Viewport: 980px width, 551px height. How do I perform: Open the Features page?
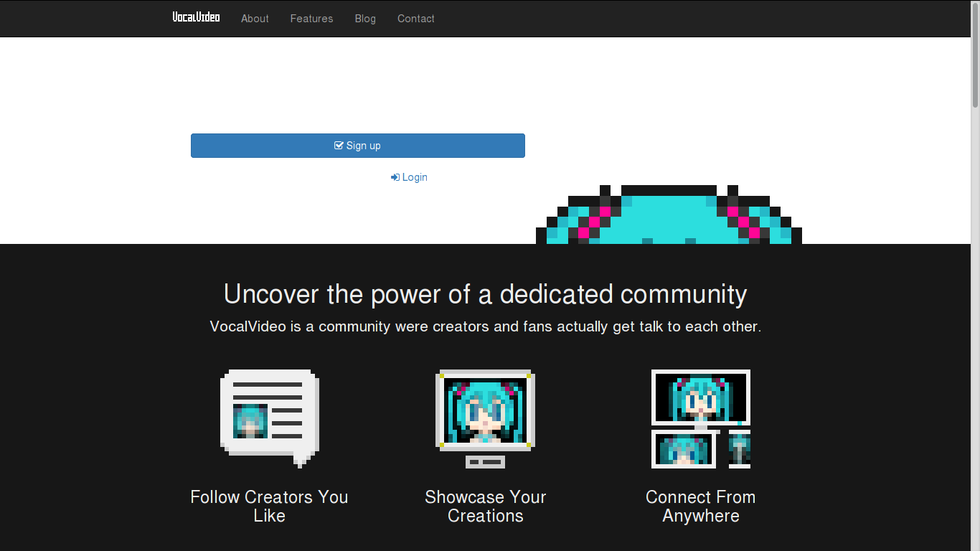(x=311, y=19)
